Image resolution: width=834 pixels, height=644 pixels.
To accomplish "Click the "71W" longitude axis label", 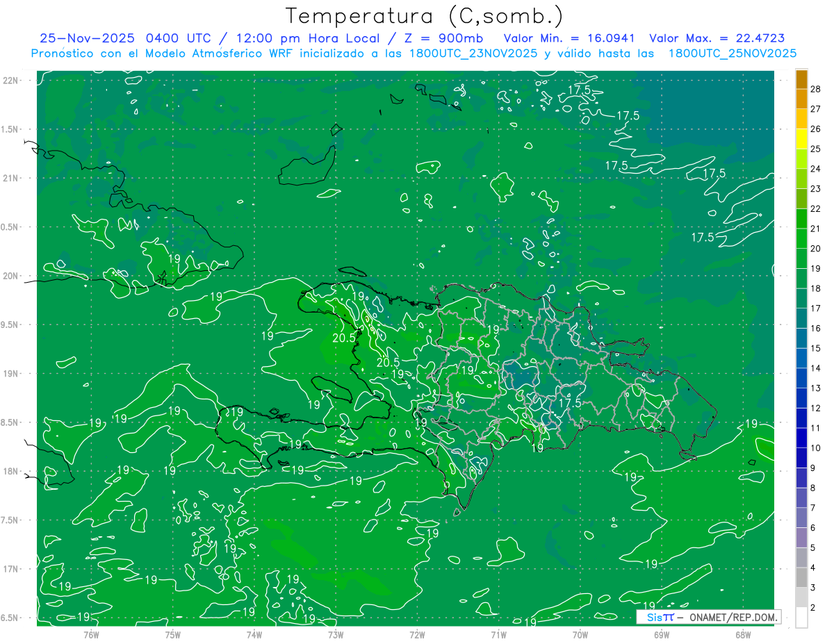I will tap(499, 634).
